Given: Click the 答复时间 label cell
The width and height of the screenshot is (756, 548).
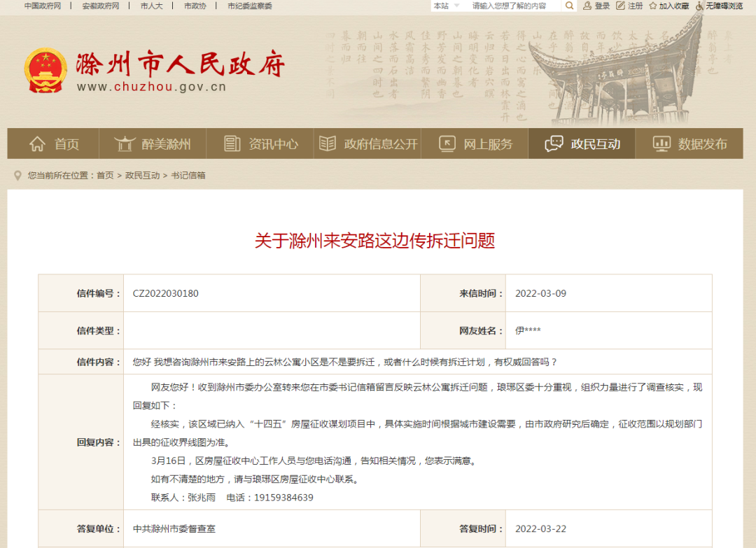Looking at the screenshot, I should coord(463,528).
